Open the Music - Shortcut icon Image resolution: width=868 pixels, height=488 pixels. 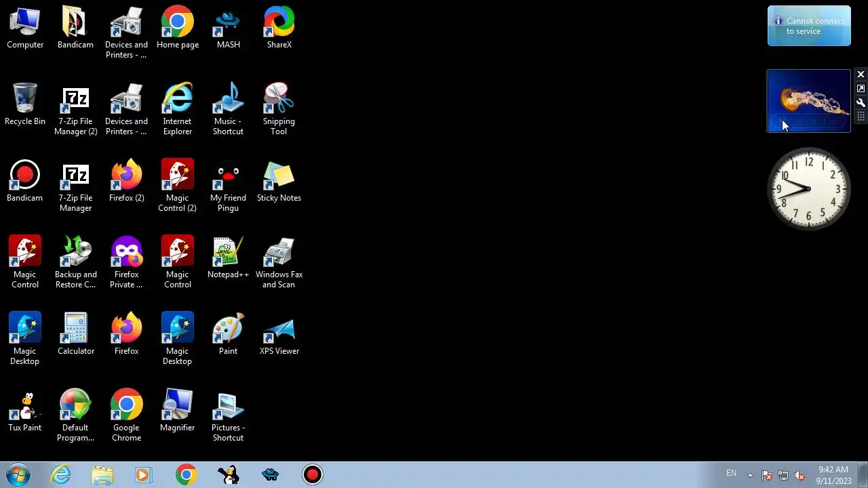point(228,110)
